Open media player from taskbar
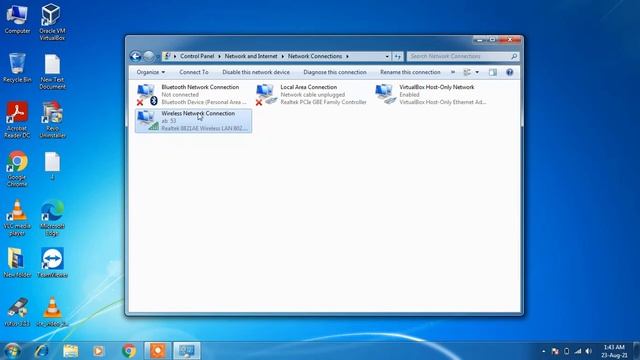Screen dimensions: 640x360 pos(98,351)
